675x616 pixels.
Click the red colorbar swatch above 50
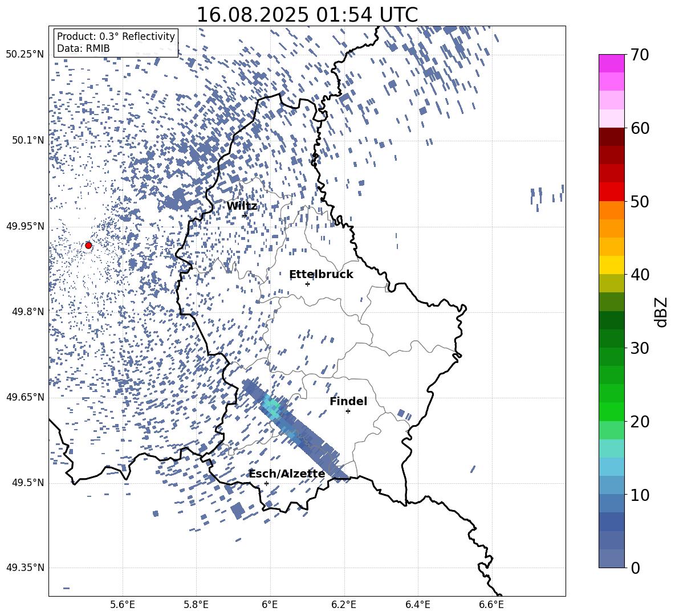point(611,191)
